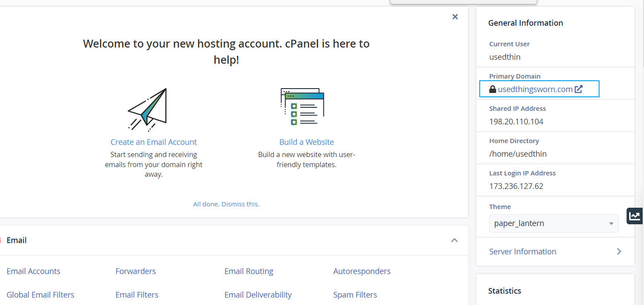Open Spam Filters
The height and width of the screenshot is (305, 644).
(x=355, y=295)
